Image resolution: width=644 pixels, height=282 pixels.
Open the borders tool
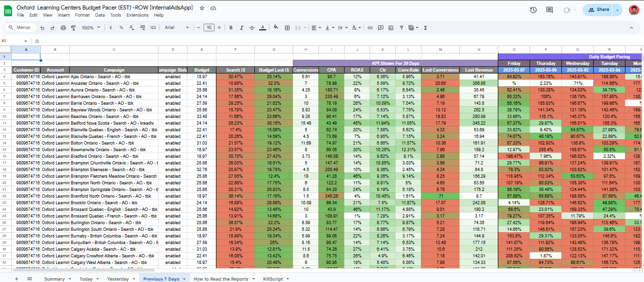click(287, 28)
